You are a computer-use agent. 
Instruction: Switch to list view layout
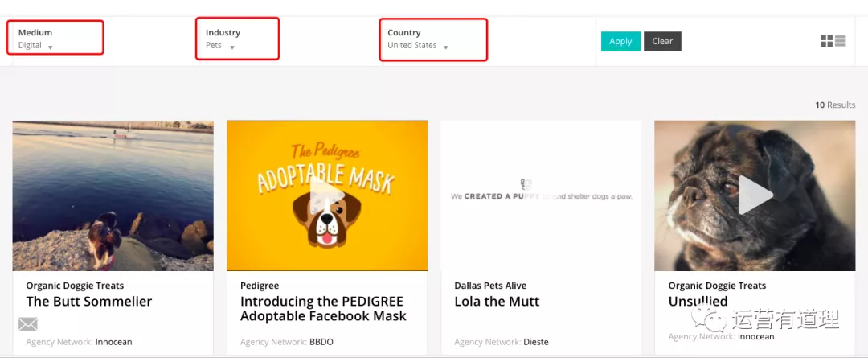840,41
